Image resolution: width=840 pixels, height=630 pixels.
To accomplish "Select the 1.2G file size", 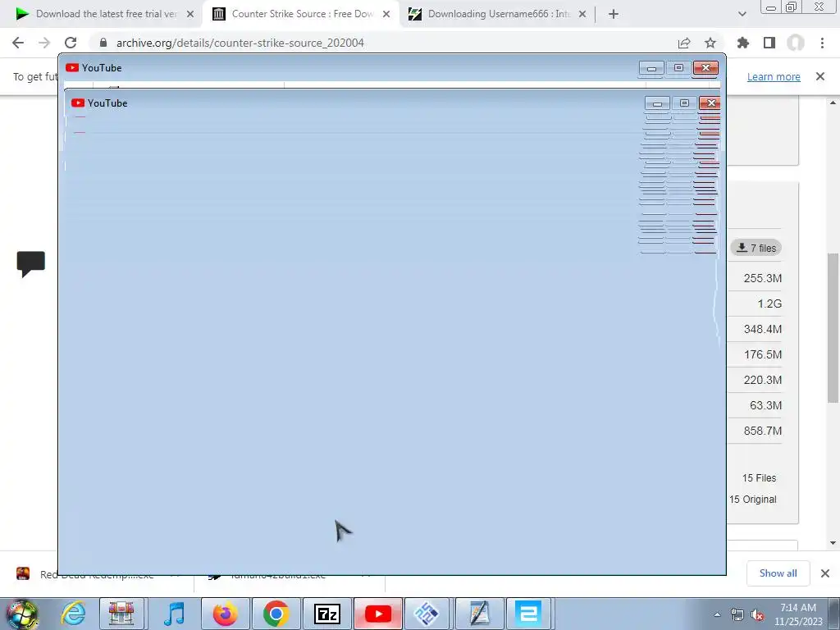I will point(769,304).
